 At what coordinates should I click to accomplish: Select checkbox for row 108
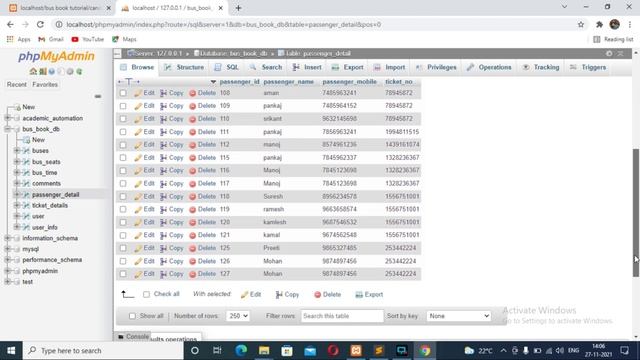pos(123,93)
